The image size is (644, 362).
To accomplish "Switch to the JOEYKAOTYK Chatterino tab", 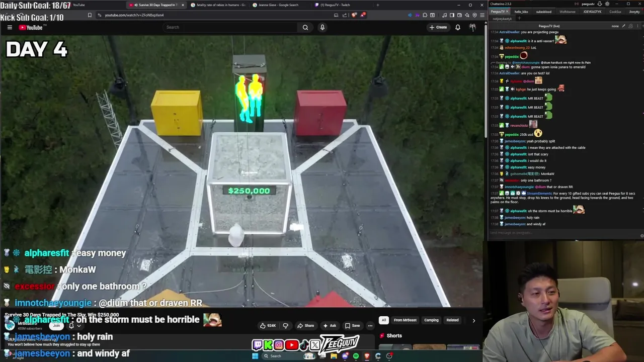I will coord(592,12).
